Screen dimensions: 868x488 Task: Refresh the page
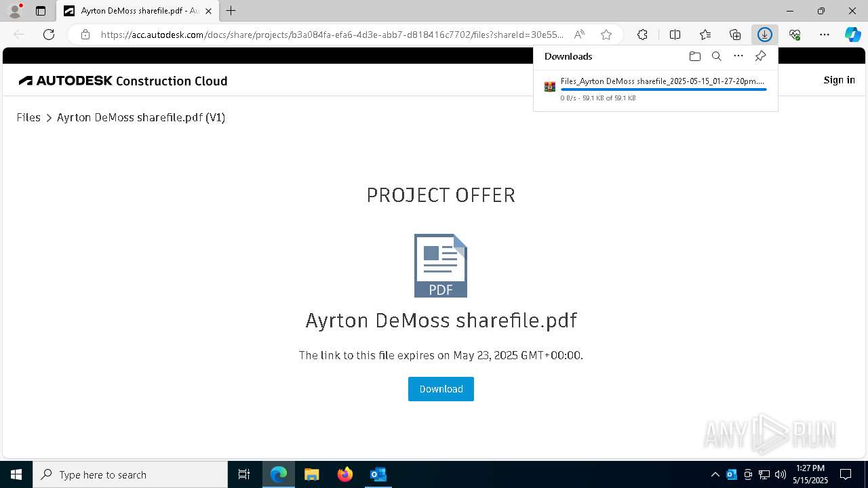coord(49,35)
